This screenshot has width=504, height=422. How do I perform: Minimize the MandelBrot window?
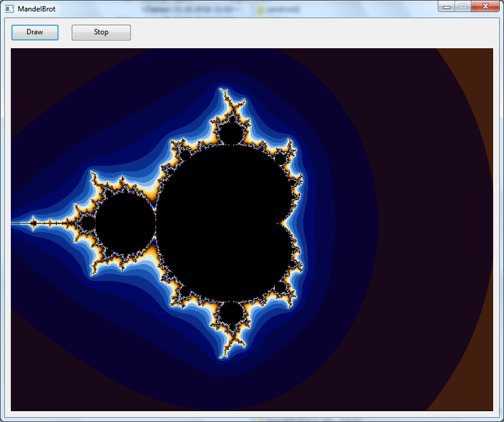[447, 7]
